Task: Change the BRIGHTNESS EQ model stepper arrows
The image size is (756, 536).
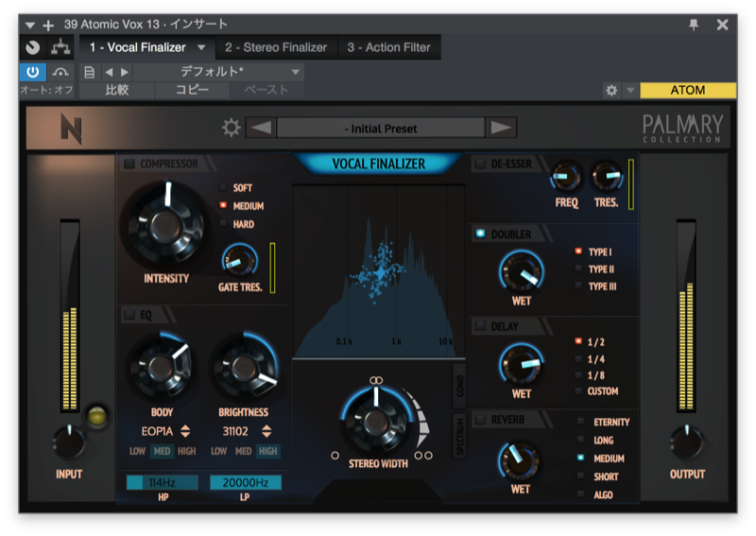Action: 266,431
